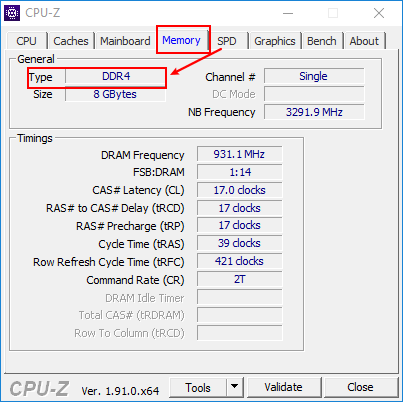Open the About tab
This screenshot has width=403, height=402.
pyautogui.click(x=364, y=41)
